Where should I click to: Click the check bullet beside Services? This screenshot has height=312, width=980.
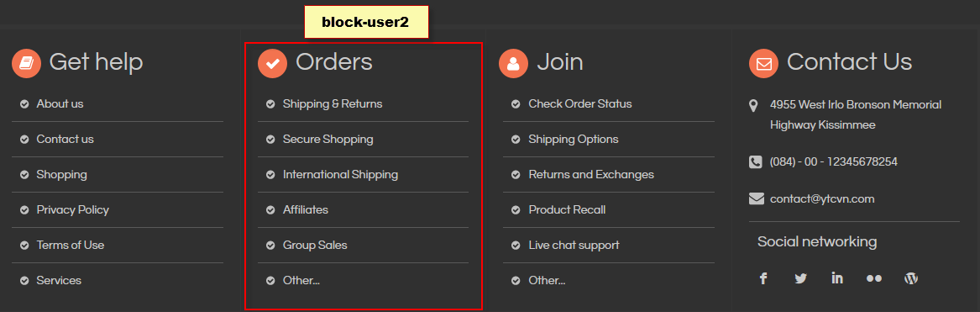pos(24,281)
